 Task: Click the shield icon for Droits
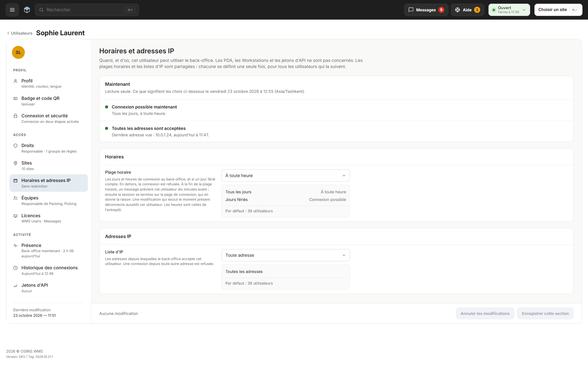click(x=15, y=146)
